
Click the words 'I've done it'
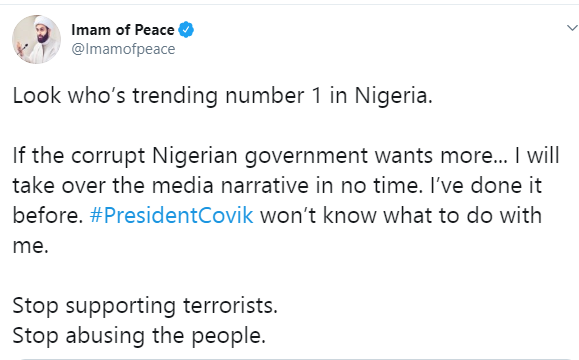486,185
